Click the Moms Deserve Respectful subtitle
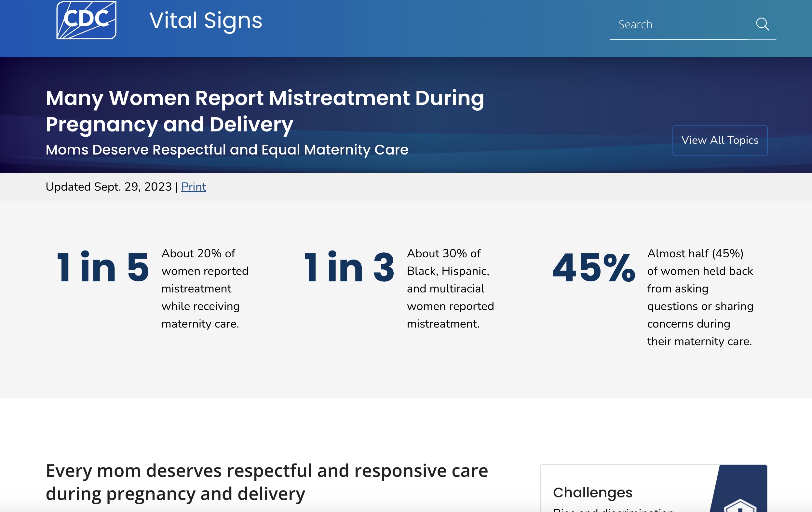812x512 pixels. pyautogui.click(x=227, y=150)
